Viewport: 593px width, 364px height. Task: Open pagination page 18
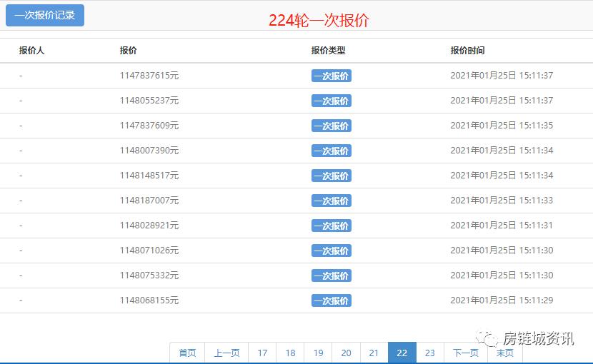(291, 353)
